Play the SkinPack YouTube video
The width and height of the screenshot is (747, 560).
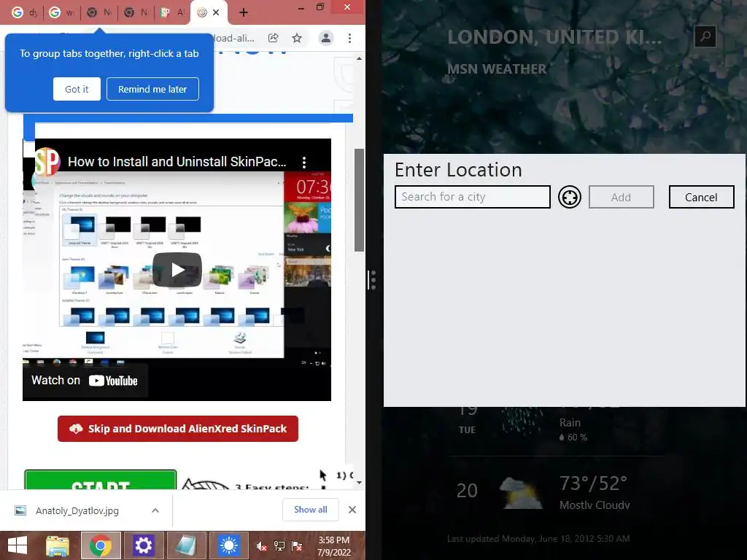177,270
